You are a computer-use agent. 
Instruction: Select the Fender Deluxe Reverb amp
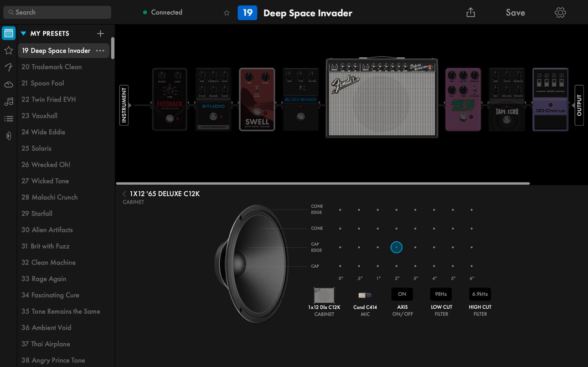tap(382, 97)
